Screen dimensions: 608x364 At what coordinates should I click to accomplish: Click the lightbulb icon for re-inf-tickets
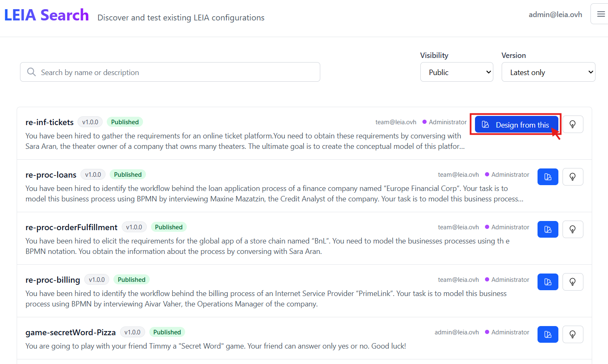tap(573, 124)
